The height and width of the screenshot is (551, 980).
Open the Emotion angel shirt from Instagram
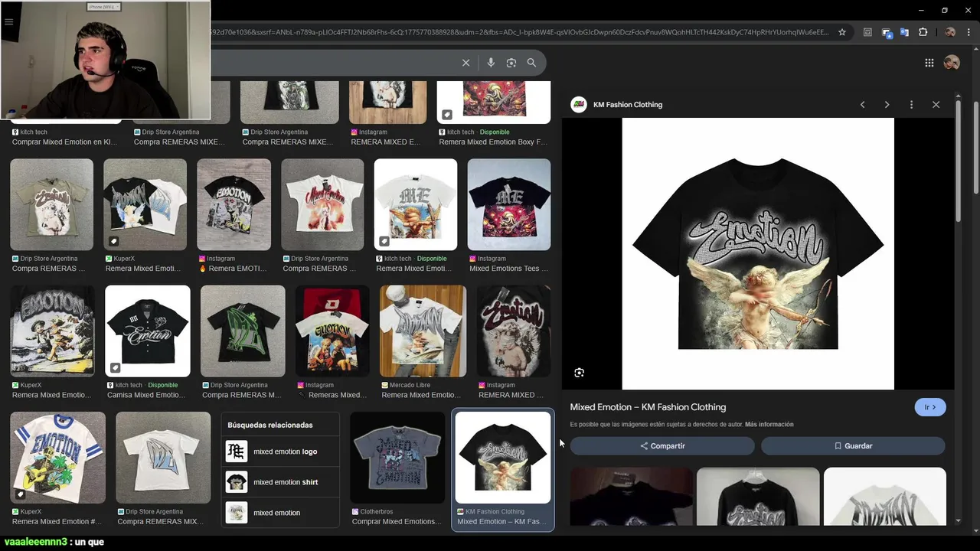(x=513, y=331)
